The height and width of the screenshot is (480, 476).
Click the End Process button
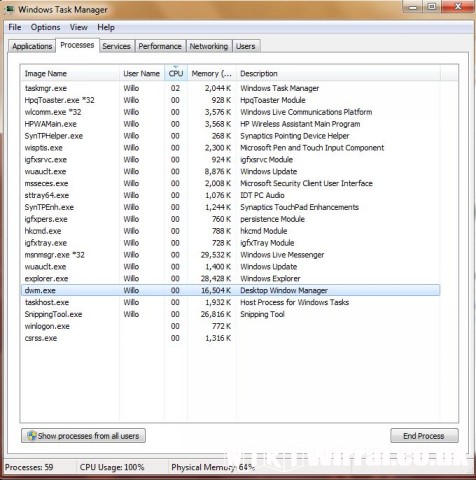[424, 436]
